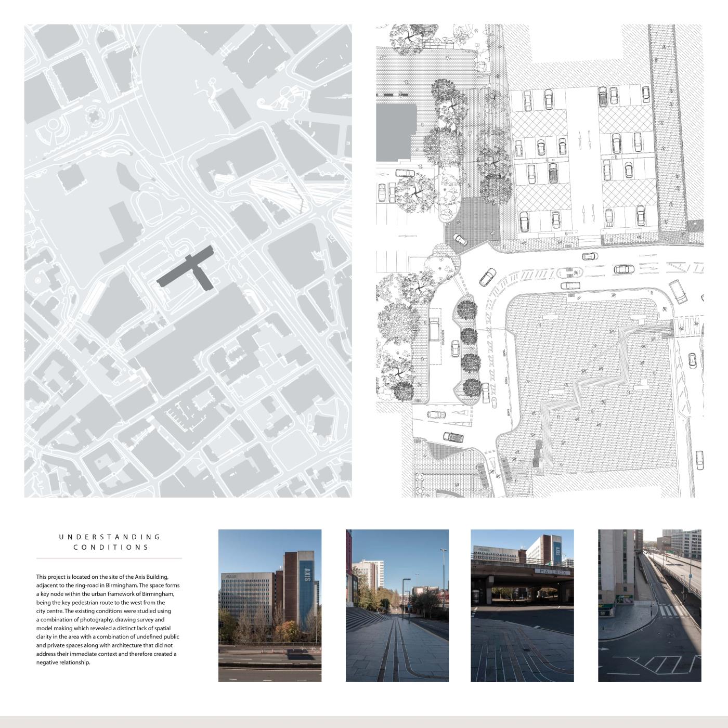Viewport: 728px width, 728px height.
Task: Select the Understanding Conditions heading
Action: 110,542
